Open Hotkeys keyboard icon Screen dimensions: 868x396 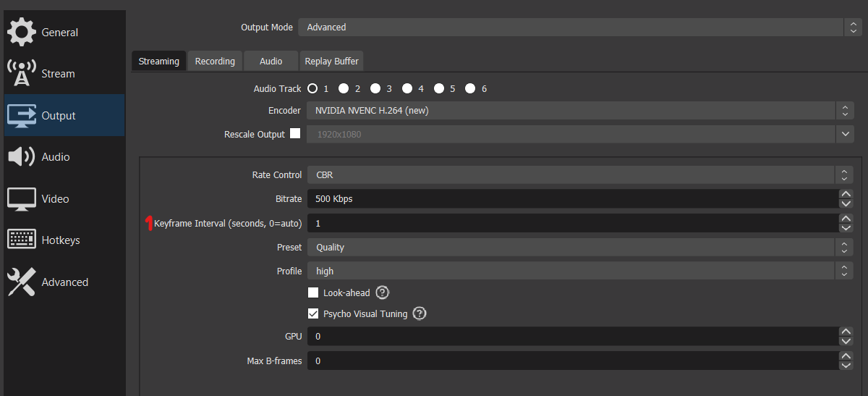tap(21, 240)
